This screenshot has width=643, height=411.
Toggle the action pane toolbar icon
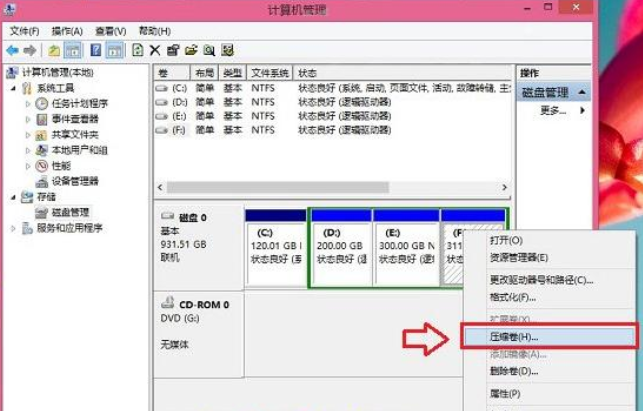pos(114,50)
